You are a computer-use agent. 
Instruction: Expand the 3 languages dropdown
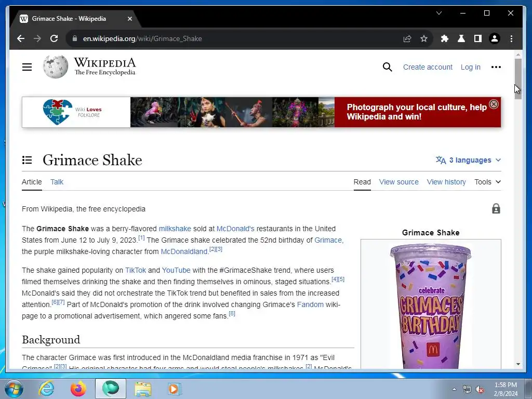point(468,160)
